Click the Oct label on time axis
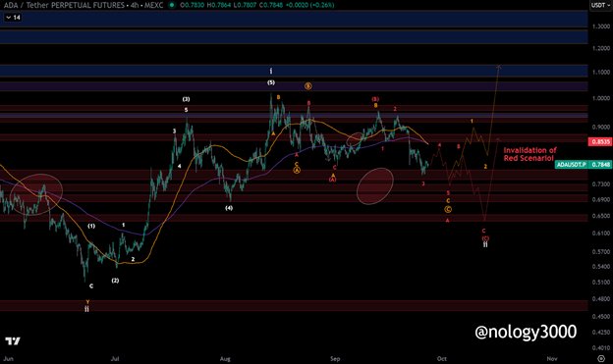This screenshot has width=613, height=364. pyautogui.click(x=442, y=358)
